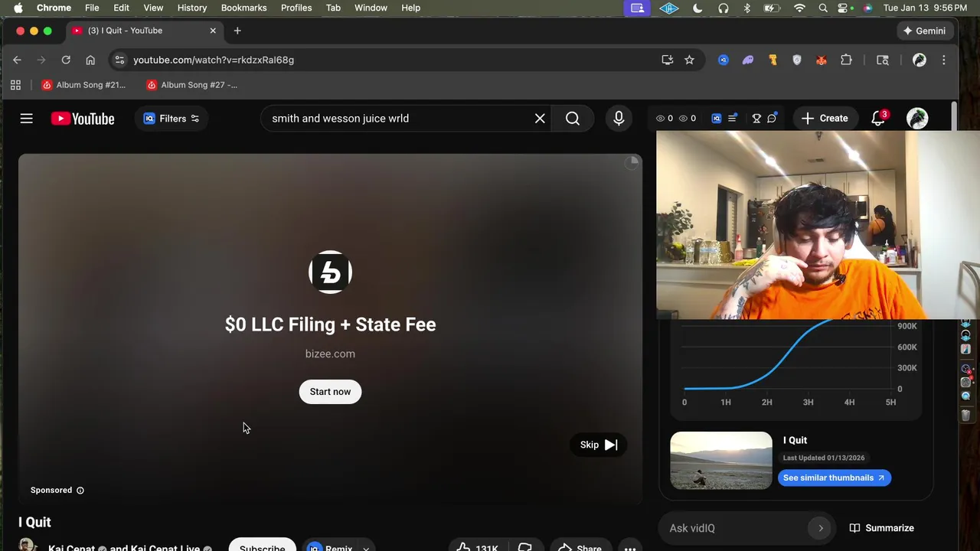Skip the ad
Screen dimensions: 980x551
tap(599, 445)
